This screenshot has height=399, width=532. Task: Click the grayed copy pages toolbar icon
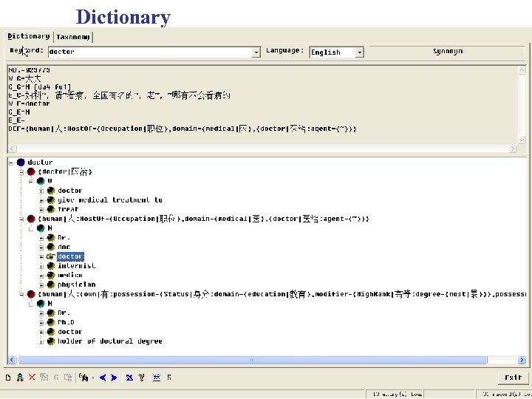point(68,378)
